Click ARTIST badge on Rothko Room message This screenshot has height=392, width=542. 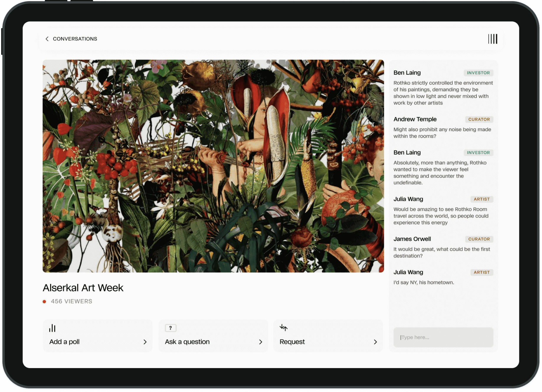482,199
